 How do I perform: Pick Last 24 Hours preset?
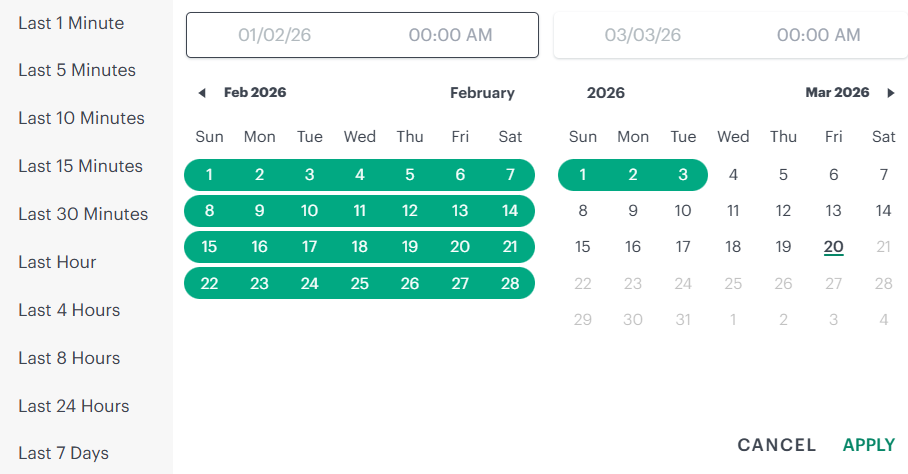[74, 406]
